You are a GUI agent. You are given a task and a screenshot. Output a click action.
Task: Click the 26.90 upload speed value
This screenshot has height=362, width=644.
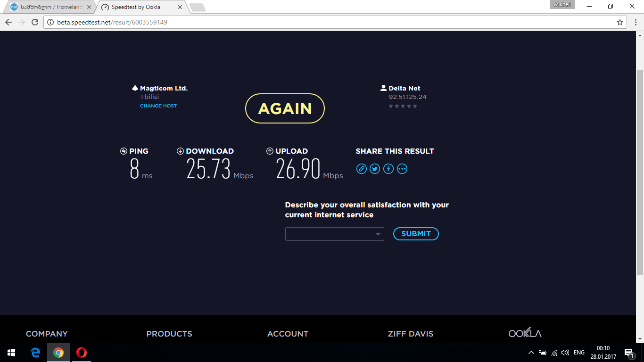point(298,169)
